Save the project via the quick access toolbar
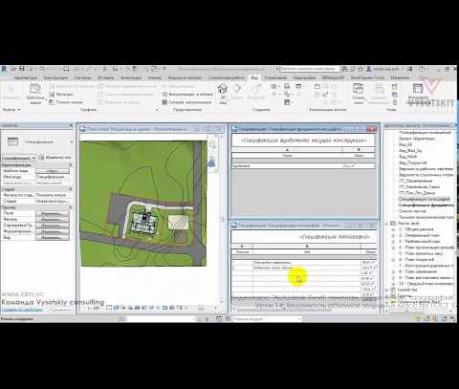459x389 pixels. [22, 69]
